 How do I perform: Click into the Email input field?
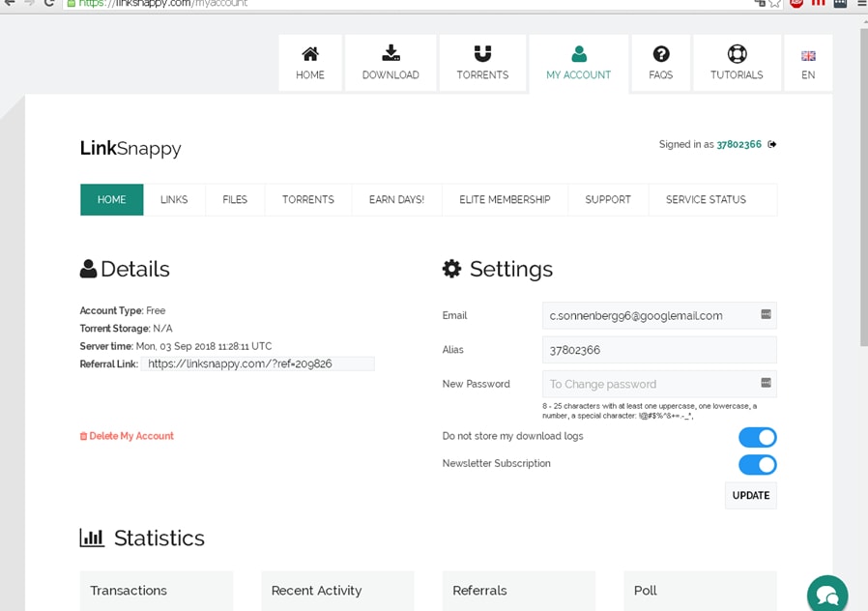tap(659, 315)
